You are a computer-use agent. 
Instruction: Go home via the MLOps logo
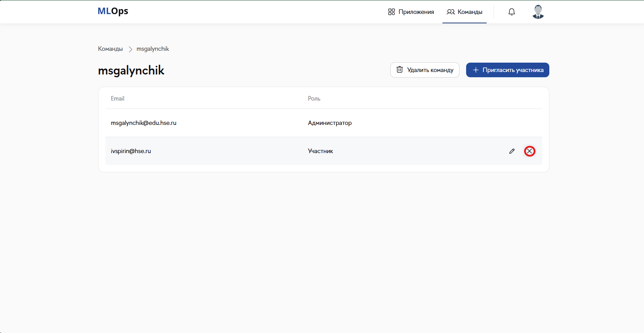coord(113,11)
